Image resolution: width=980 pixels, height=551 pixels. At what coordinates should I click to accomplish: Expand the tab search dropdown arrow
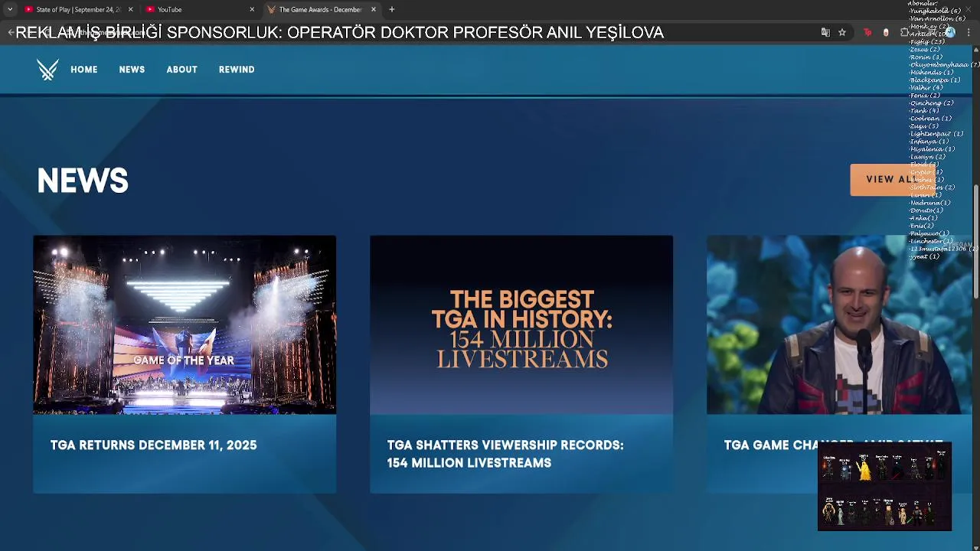pos(10,9)
